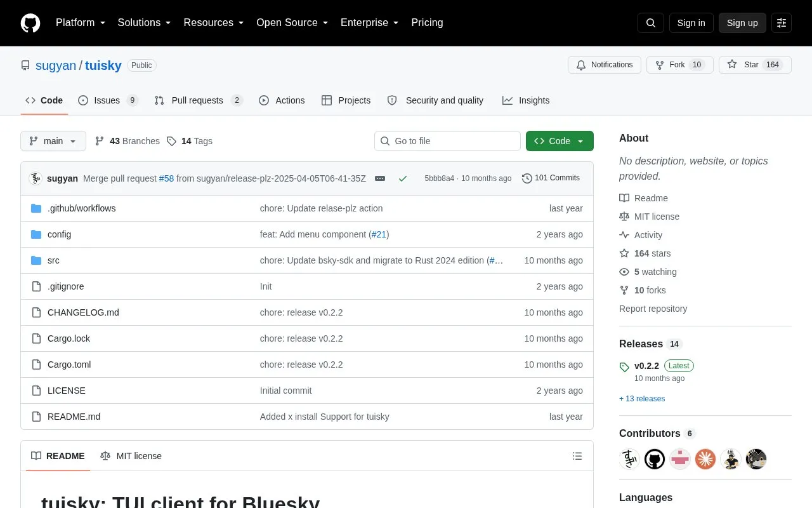This screenshot has width=812, height=508.
Task: Open the appearance settings icon beside Sign up
Action: (782, 23)
